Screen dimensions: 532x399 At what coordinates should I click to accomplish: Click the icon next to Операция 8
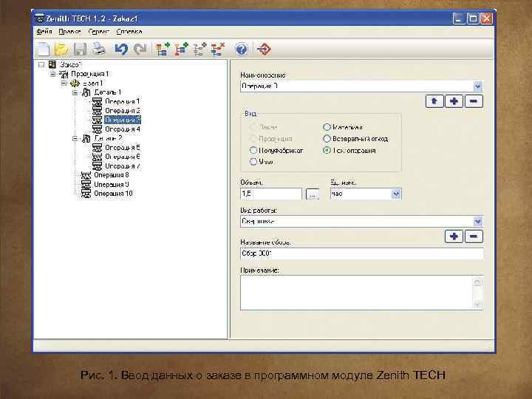coord(86,175)
